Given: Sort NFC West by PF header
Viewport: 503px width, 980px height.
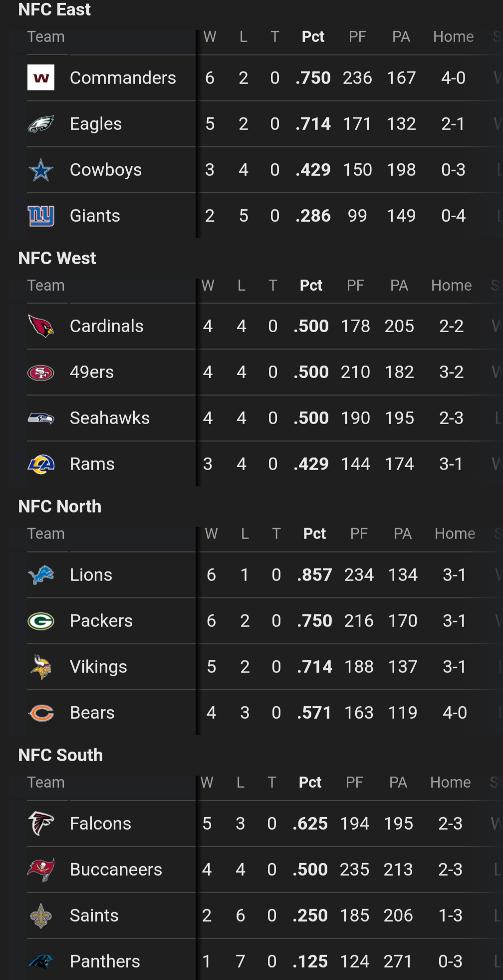Looking at the screenshot, I should pyautogui.click(x=355, y=286).
